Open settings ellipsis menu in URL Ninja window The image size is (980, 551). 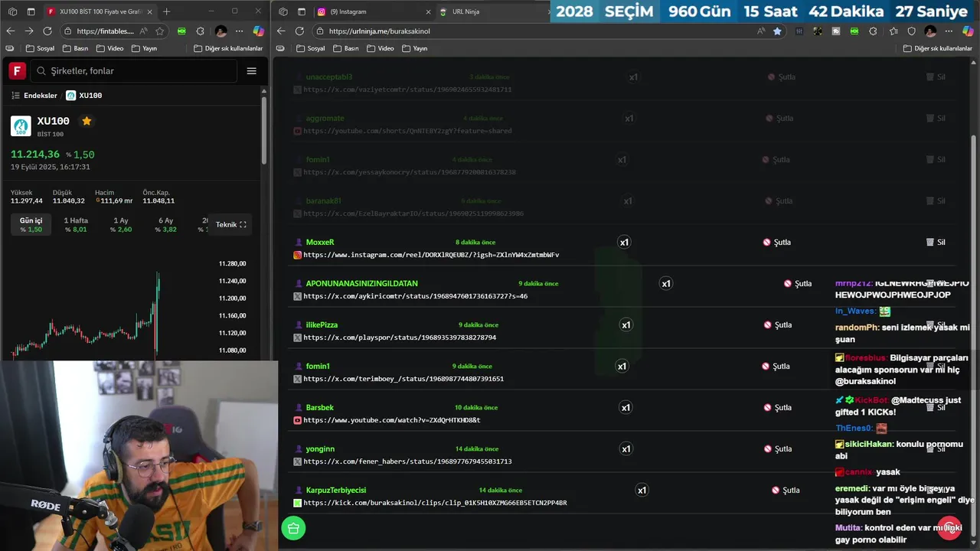point(949,31)
